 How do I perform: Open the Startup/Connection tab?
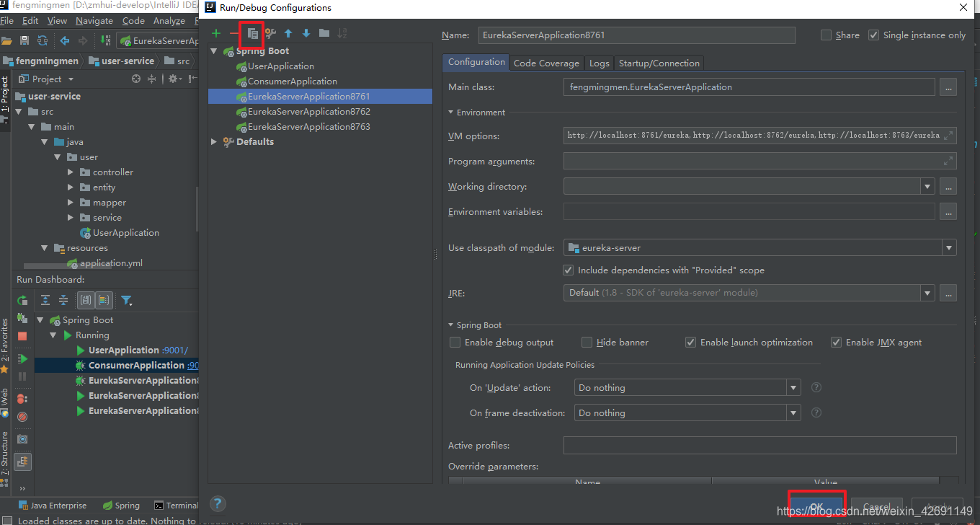[659, 63]
